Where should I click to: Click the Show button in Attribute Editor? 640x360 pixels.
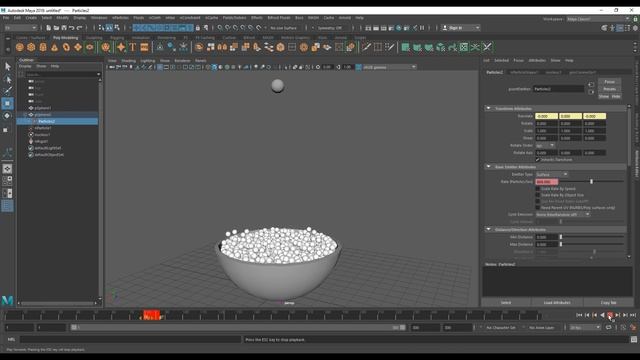[x=604, y=96]
